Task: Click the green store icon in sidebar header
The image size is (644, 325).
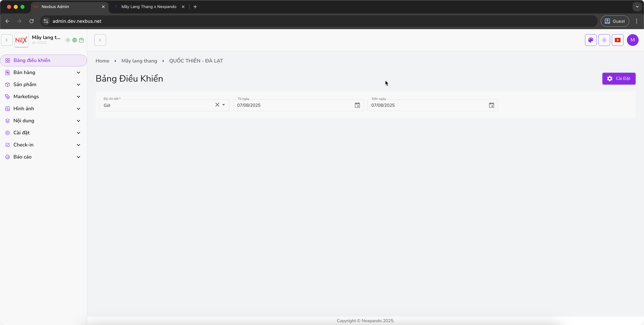Action: pos(81,40)
